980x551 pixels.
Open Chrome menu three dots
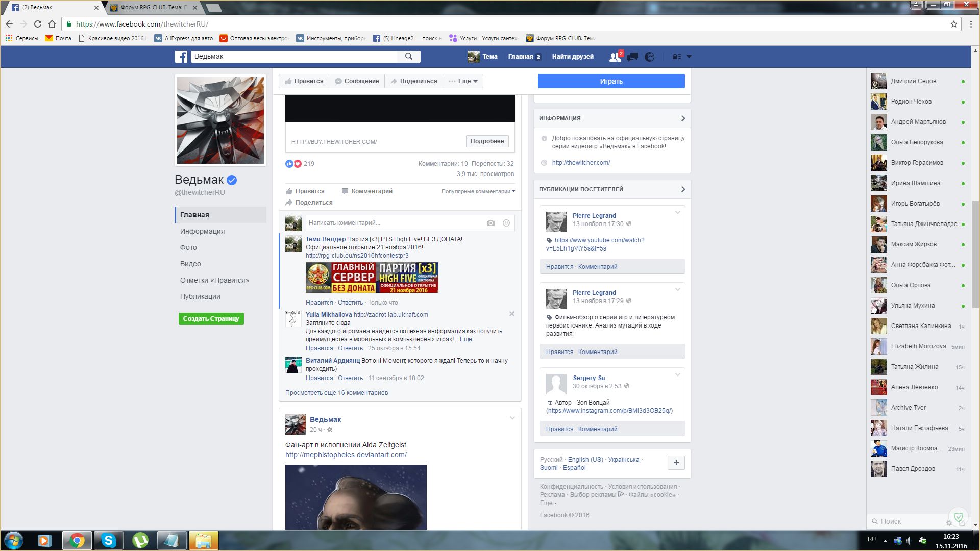click(x=970, y=24)
